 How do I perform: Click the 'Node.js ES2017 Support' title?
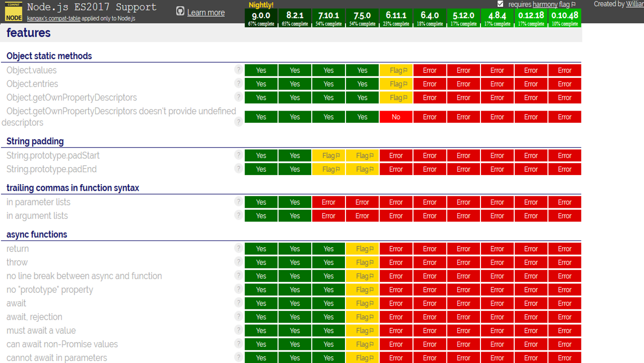92,7
